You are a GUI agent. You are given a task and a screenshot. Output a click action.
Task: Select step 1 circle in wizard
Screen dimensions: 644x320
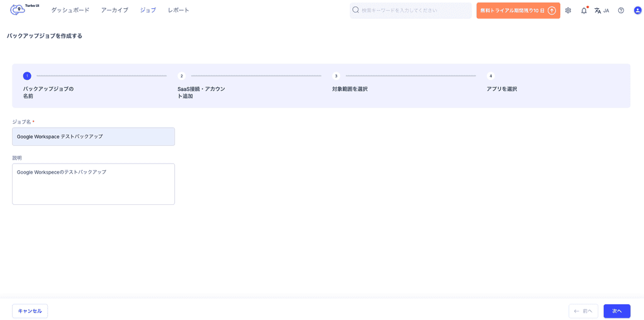click(x=27, y=75)
